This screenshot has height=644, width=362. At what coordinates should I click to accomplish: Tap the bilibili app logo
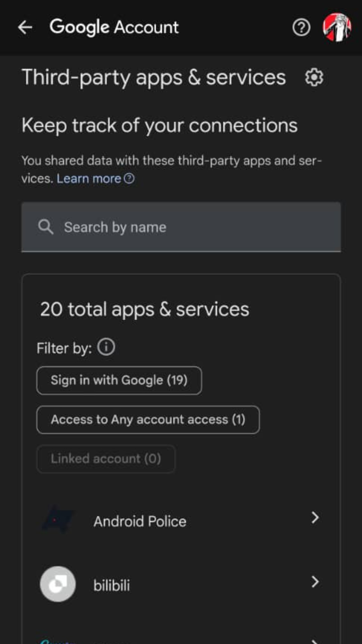pos(58,584)
